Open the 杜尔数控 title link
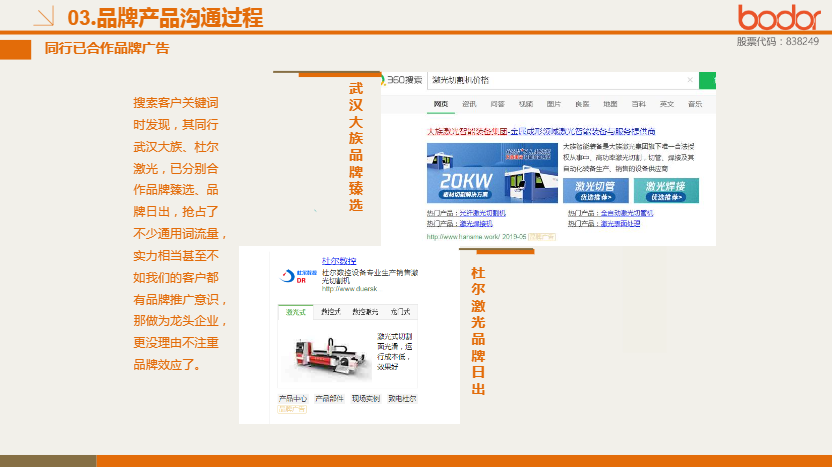This screenshot has height=467, width=832. click(x=339, y=261)
